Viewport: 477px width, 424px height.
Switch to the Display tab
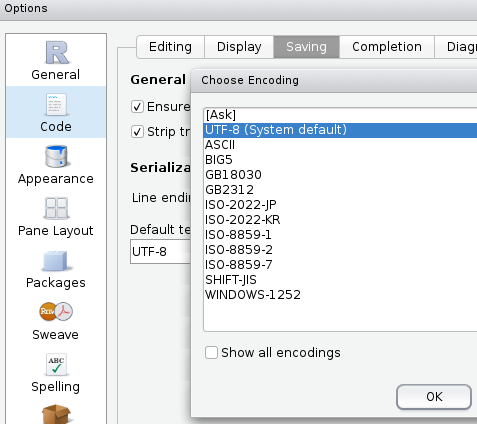(239, 47)
